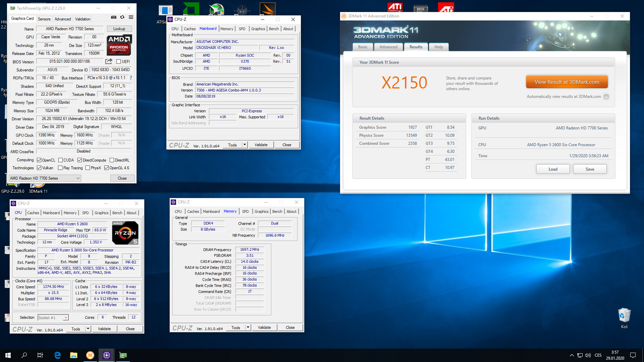This screenshot has height=362, width=644.
Task: Click Validate in the Mainboard CPU-Z window
Action: click(x=261, y=145)
